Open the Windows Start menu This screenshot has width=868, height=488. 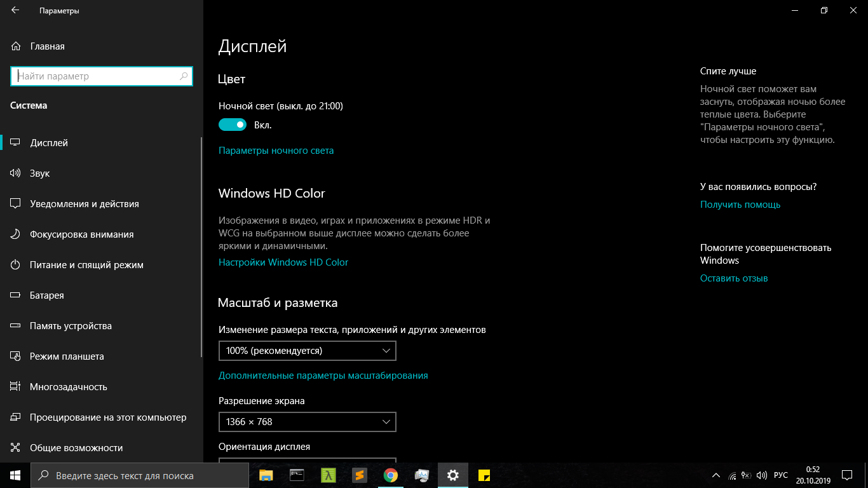[x=15, y=475]
